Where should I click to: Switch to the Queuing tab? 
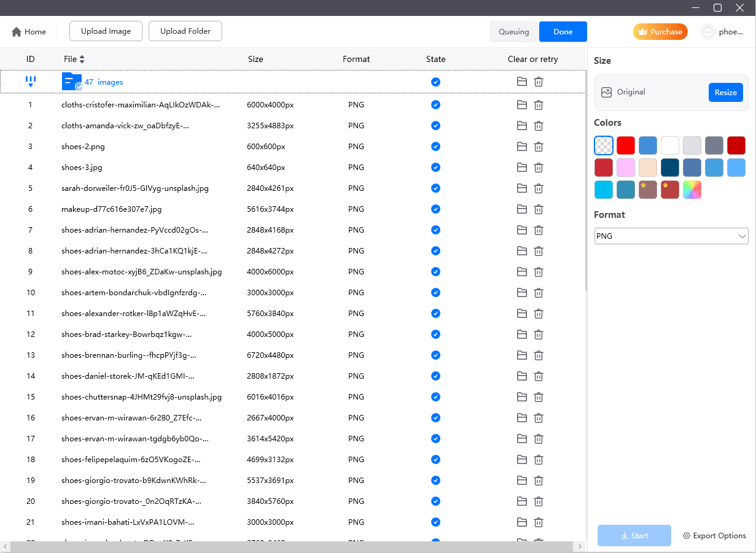coord(514,32)
